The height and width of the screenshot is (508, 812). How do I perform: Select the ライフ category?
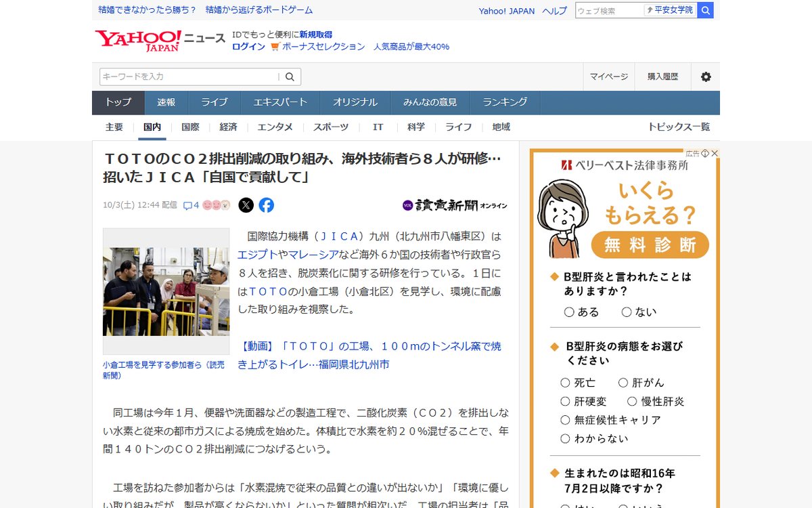459,127
